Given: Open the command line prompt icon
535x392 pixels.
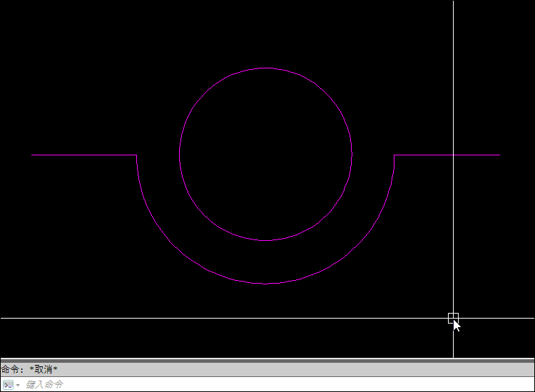Looking at the screenshot, I should pos(8,385).
